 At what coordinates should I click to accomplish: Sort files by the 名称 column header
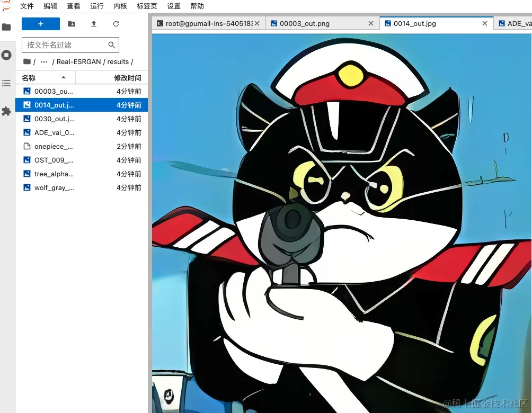[45, 78]
